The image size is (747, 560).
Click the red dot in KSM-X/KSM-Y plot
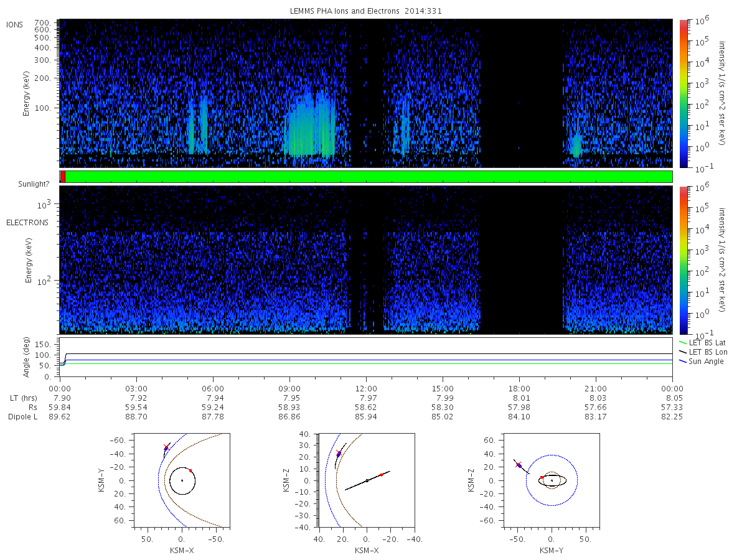190,470
